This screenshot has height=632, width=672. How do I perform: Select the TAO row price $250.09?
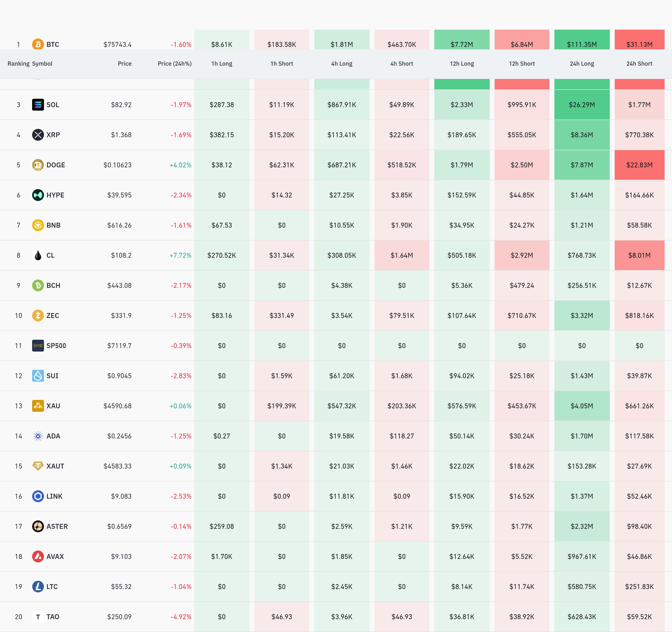119,617
